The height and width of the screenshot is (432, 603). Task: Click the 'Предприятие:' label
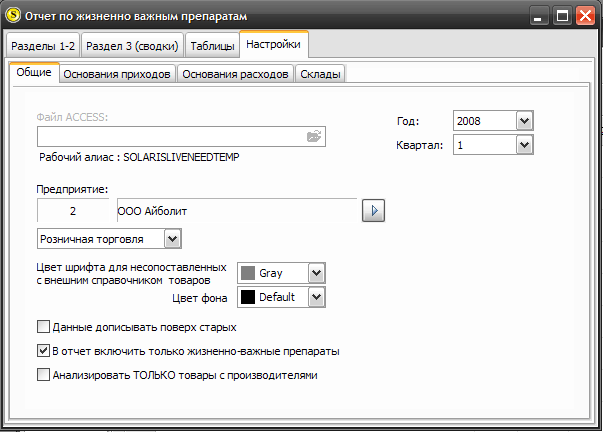click(x=72, y=189)
